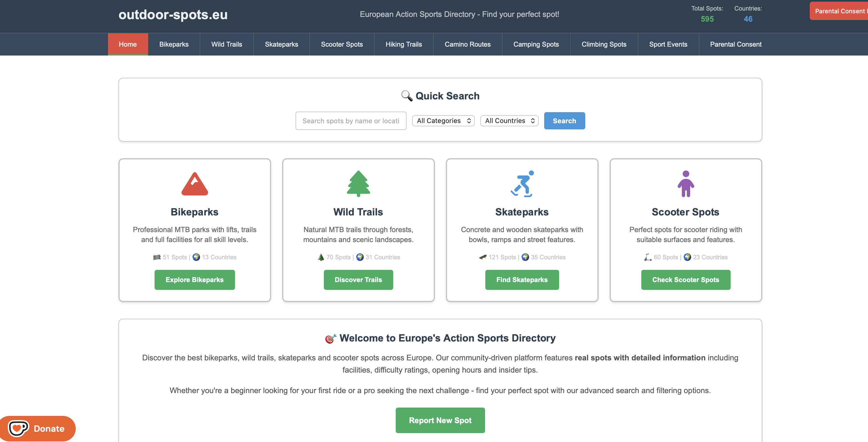Click the green tree Wild Trails icon

pos(358,184)
